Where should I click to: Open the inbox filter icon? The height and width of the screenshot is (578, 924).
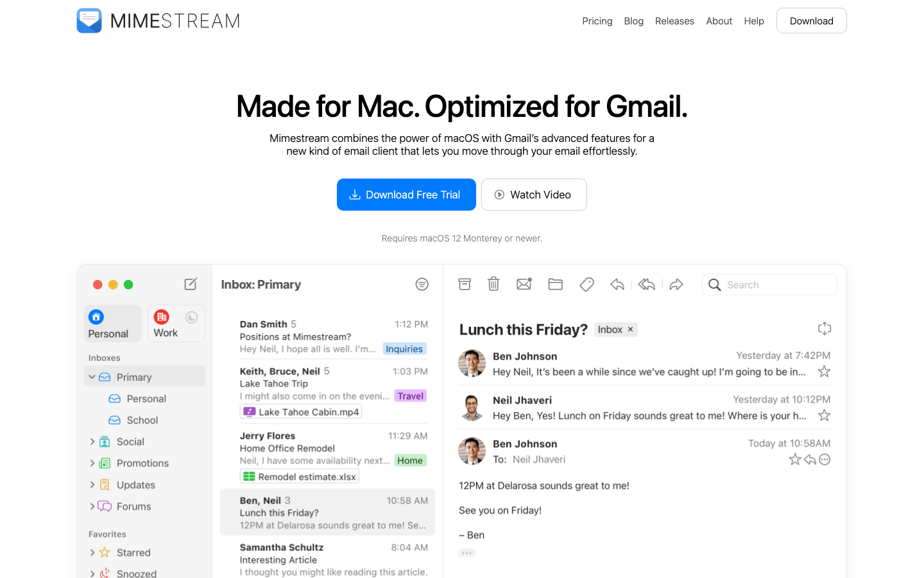point(422,284)
